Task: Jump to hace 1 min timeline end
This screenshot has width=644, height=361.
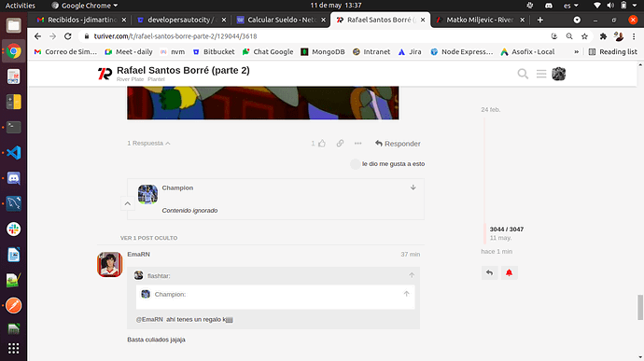Action: click(497, 251)
